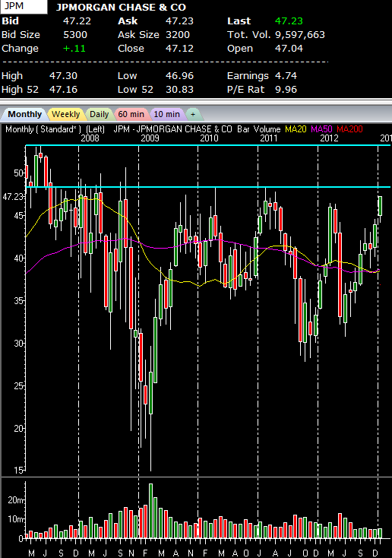Viewport: 392px width, 558px height.
Task: Click the yellow MA20 indicator label
Action: pyautogui.click(x=296, y=129)
